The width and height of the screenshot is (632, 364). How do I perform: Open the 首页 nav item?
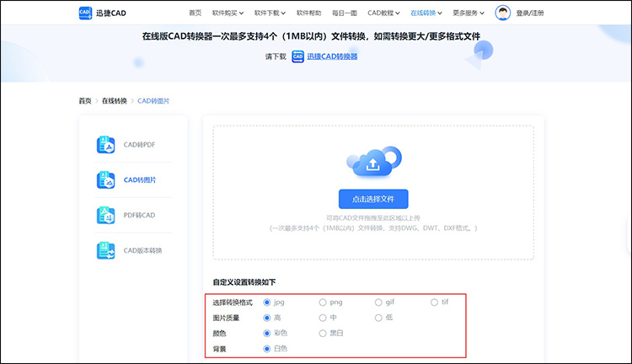[x=195, y=13]
